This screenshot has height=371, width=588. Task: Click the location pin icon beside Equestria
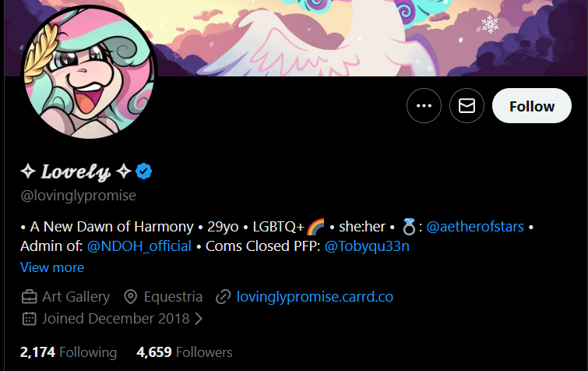pyautogui.click(x=131, y=297)
